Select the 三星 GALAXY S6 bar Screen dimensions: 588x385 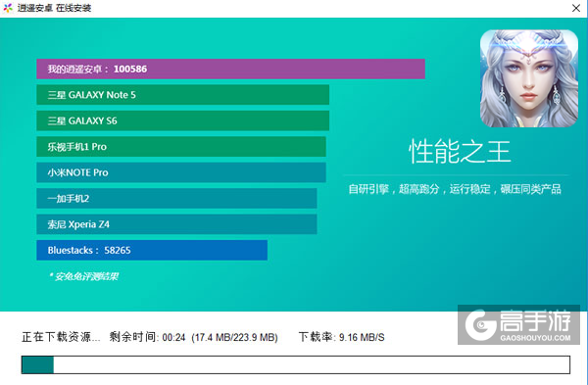pos(182,120)
